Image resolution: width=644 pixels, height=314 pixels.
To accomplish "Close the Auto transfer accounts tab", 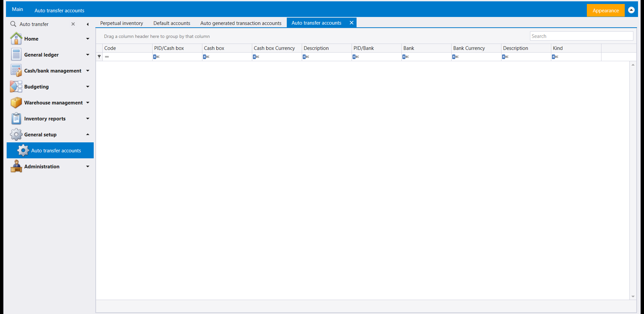I will click(x=351, y=23).
